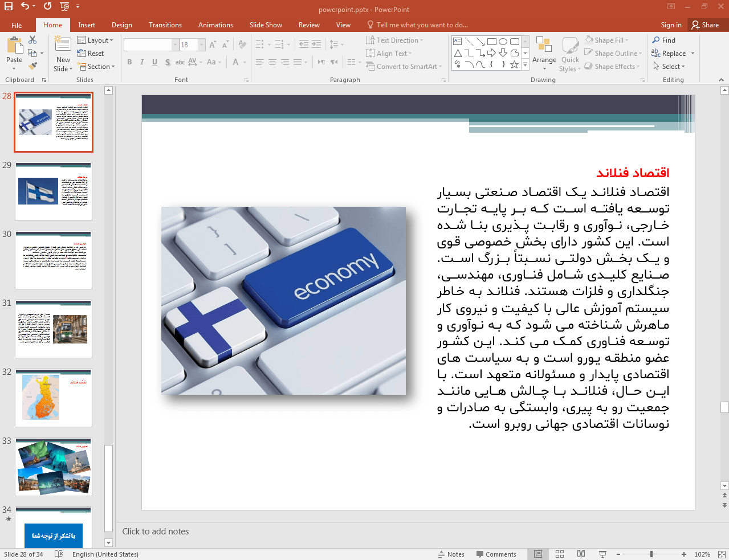
Task: Click spell check icon in status bar
Action: 59,554
